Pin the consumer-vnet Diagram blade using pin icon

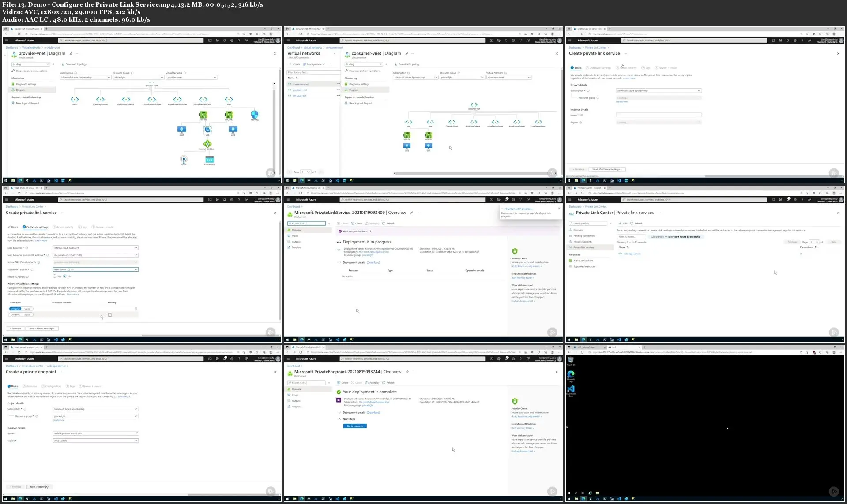click(407, 53)
